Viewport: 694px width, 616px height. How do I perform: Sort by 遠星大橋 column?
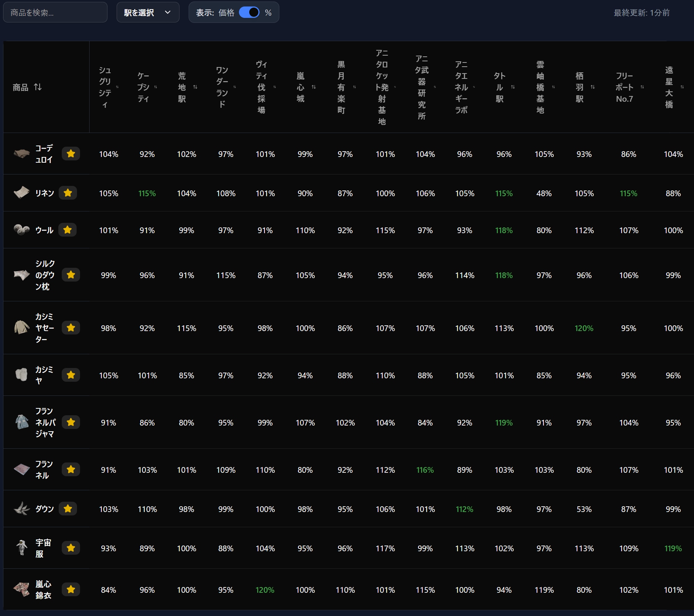click(x=682, y=87)
